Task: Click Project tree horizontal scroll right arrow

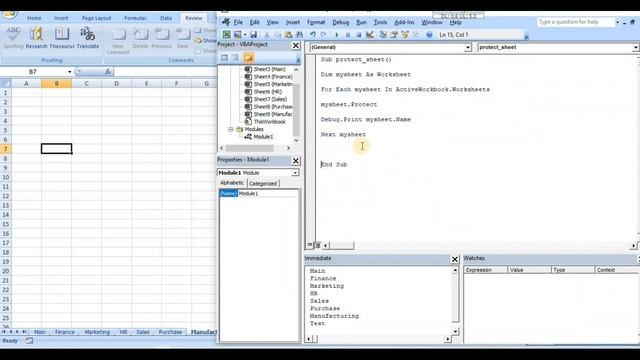Action: point(288,148)
